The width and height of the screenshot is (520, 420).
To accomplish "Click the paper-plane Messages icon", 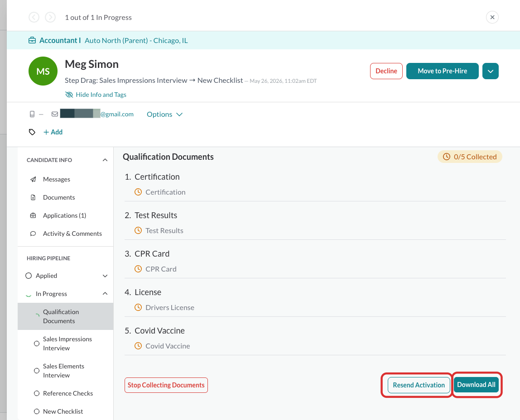I will 33,179.
